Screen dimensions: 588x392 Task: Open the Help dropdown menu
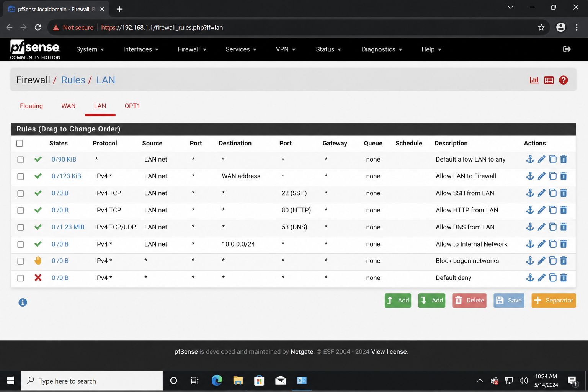point(431,49)
